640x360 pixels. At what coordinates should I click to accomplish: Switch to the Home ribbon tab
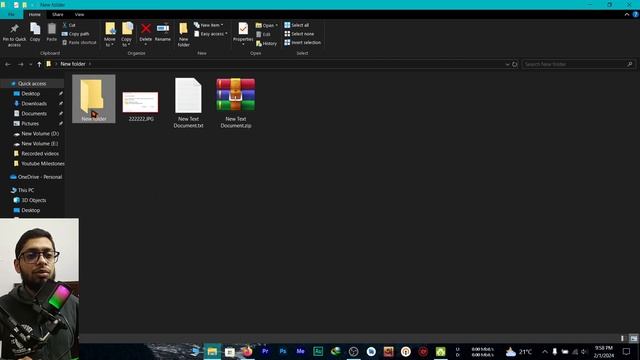click(x=35, y=14)
